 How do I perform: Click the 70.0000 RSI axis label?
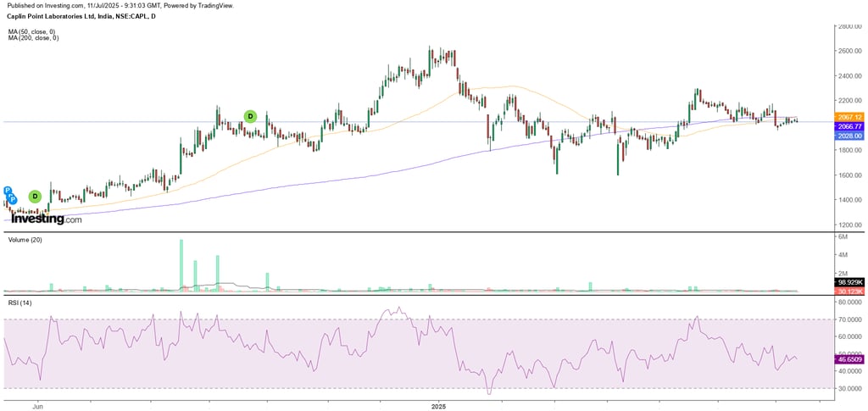[851, 319]
